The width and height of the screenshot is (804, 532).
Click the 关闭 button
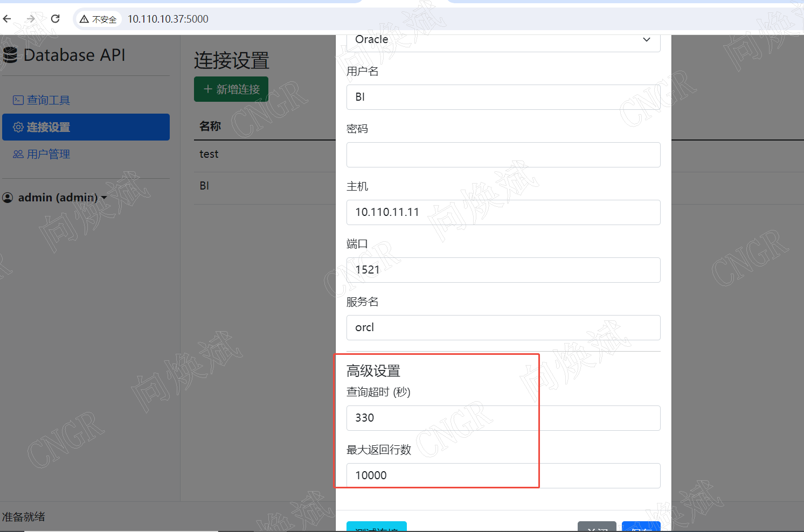[x=597, y=529]
